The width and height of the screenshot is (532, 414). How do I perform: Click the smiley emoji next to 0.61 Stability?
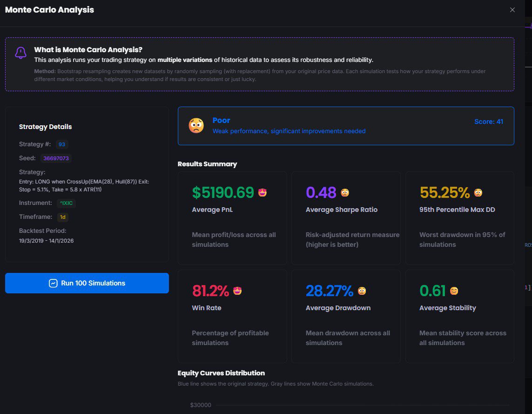[x=454, y=291]
